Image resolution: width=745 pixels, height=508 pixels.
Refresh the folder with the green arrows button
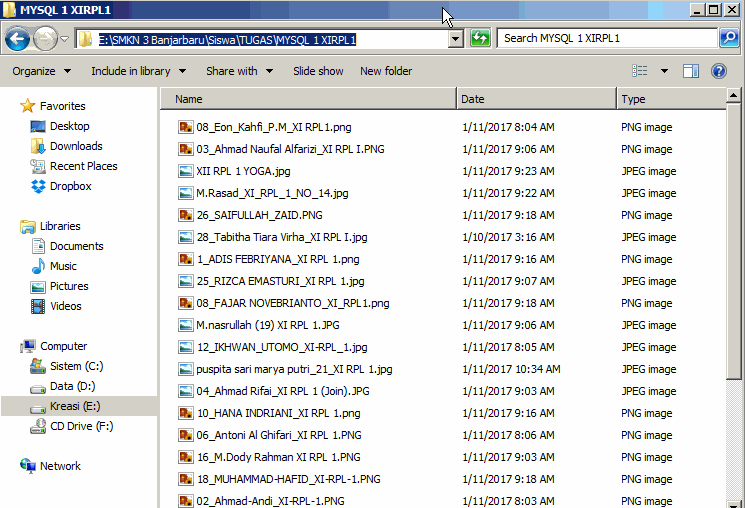pyautogui.click(x=480, y=38)
